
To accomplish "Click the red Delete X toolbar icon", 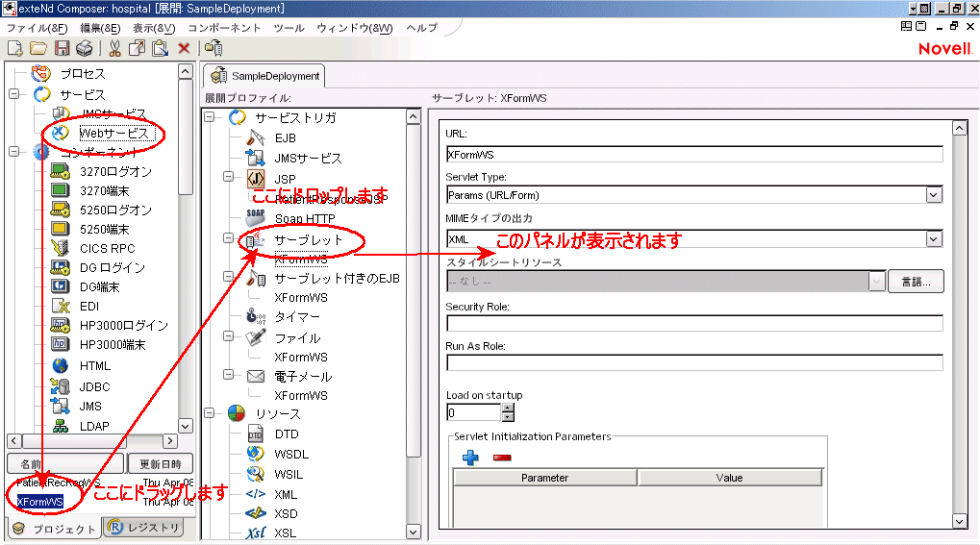I will pos(184,48).
